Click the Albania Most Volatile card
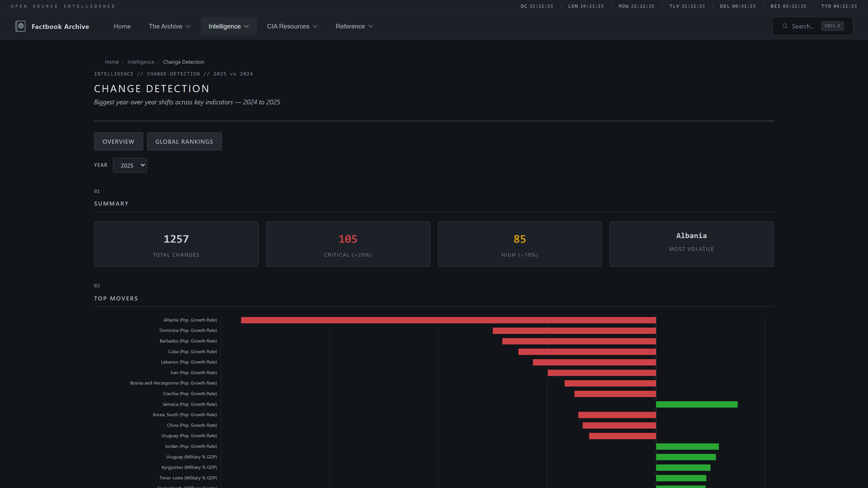 tap(691, 244)
